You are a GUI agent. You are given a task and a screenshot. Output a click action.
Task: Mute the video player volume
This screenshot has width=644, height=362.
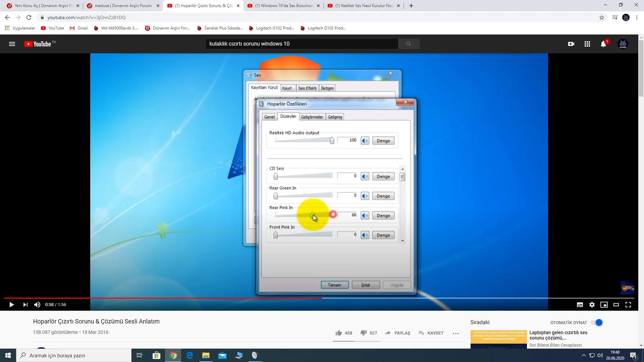click(37, 305)
